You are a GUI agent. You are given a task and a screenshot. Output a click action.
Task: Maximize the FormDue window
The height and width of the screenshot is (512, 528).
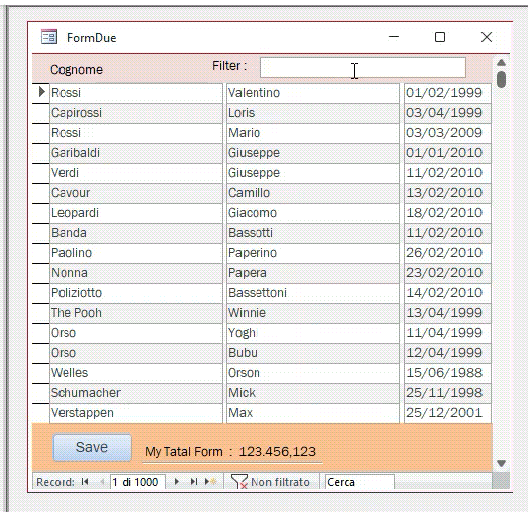tap(440, 37)
